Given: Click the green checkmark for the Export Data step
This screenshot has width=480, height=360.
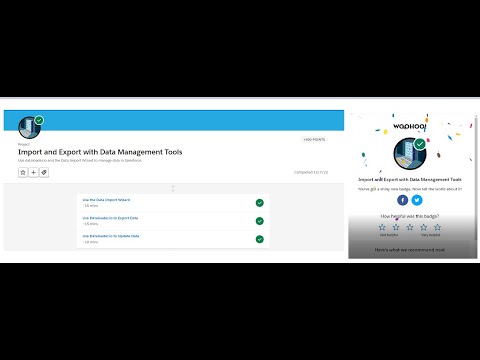Looking at the screenshot, I should [x=260, y=221].
